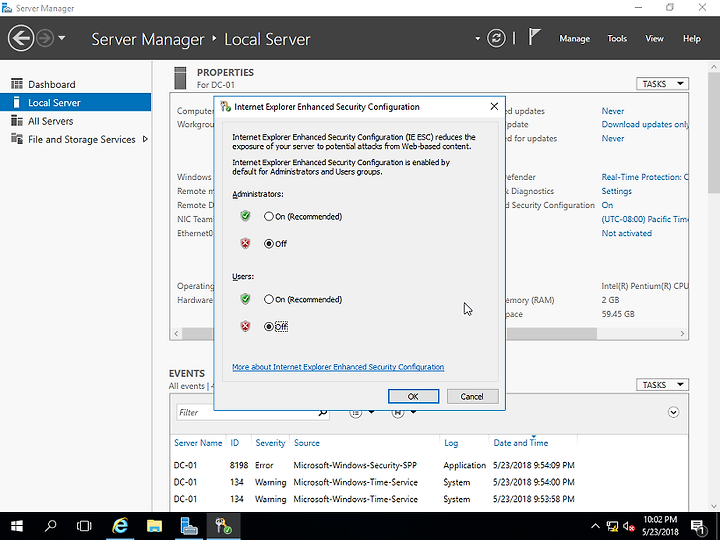
Task: Click green shield icon beside Users On
Action: (245, 299)
